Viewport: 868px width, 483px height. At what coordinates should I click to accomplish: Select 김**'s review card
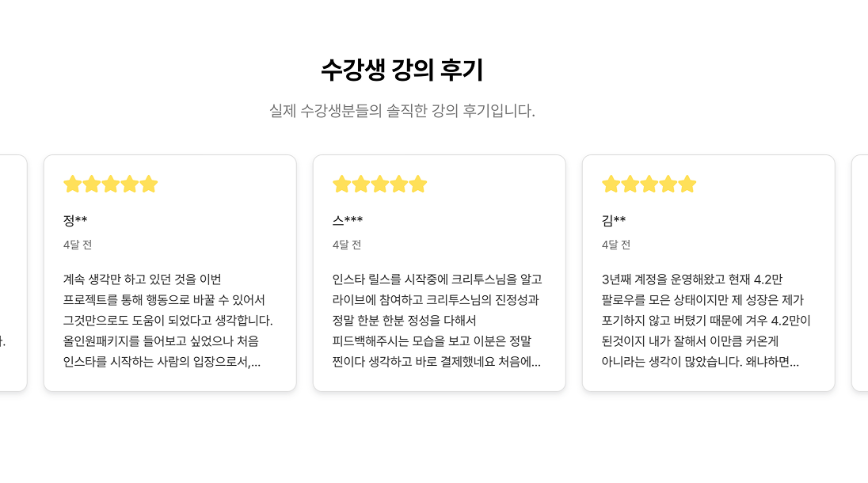pyautogui.click(x=709, y=273)
